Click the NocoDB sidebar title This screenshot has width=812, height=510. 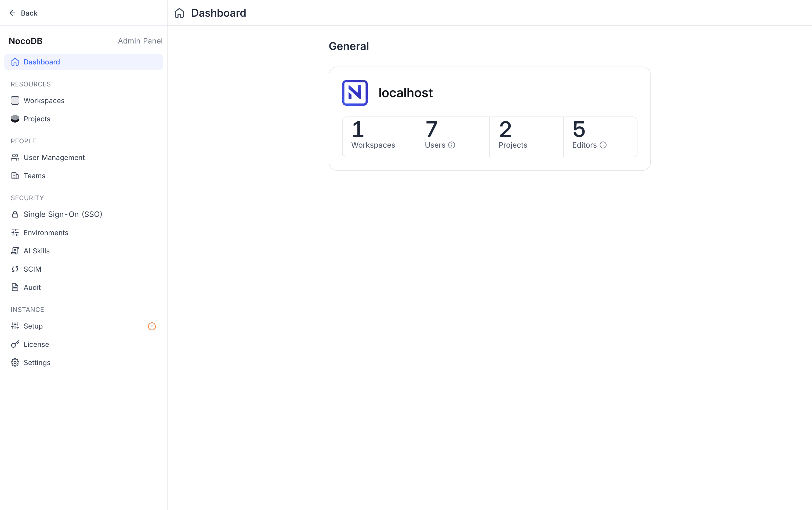[25, 41]
